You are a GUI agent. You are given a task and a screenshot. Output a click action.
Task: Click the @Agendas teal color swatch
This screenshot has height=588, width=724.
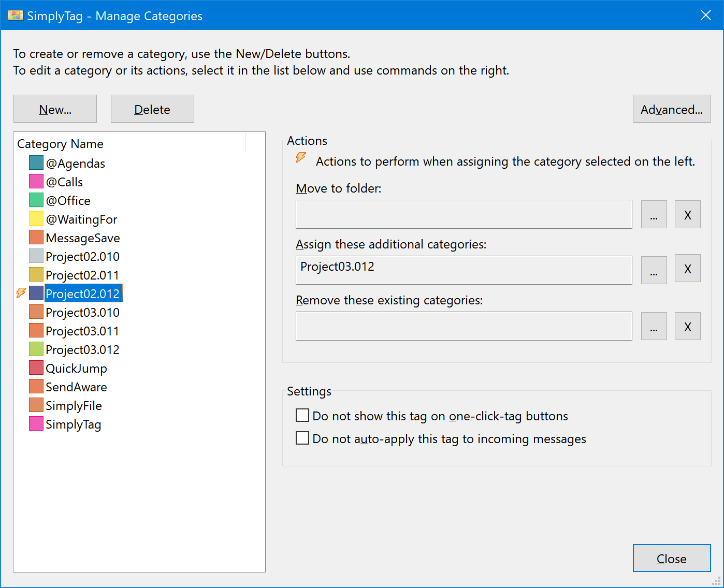coord(36,163)
